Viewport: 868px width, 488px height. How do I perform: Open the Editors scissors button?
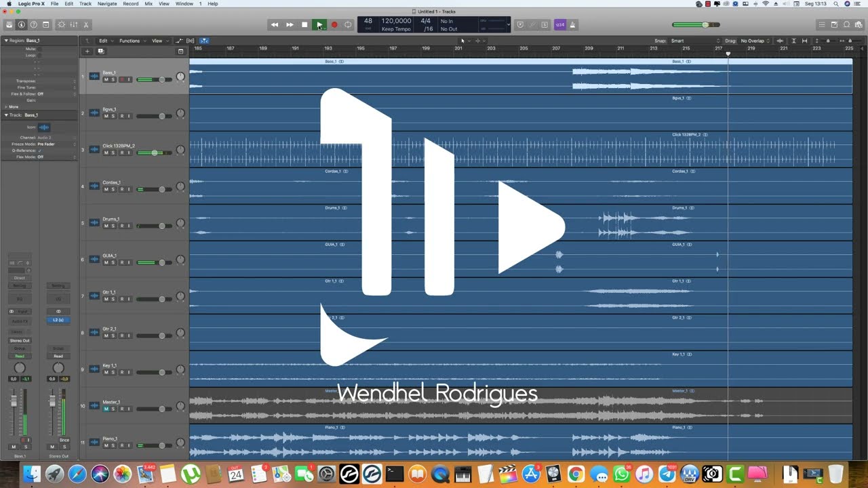[86, 25]
